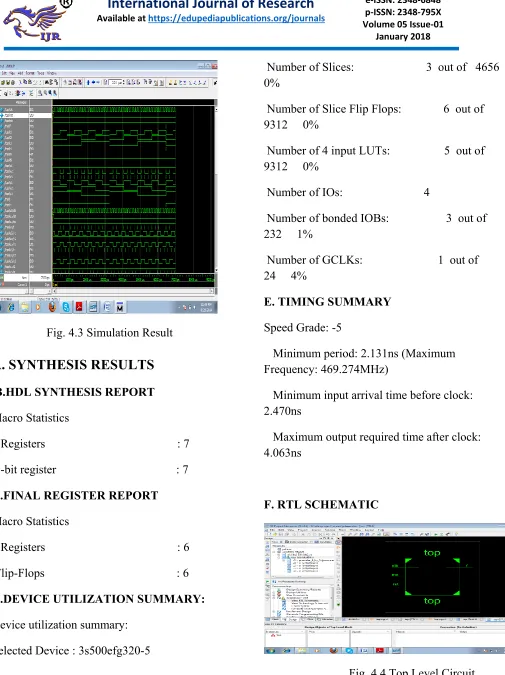The height and width of the screenshot is (675, 505).
Task: Click the E. TIMING SUMMARY heading
Action: point(327,301)
